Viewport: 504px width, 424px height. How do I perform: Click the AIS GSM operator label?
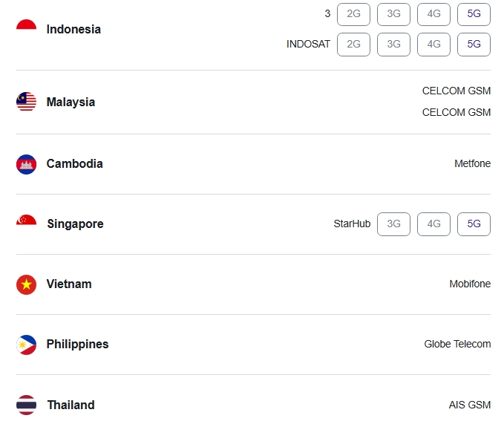(x=470, y=405)
